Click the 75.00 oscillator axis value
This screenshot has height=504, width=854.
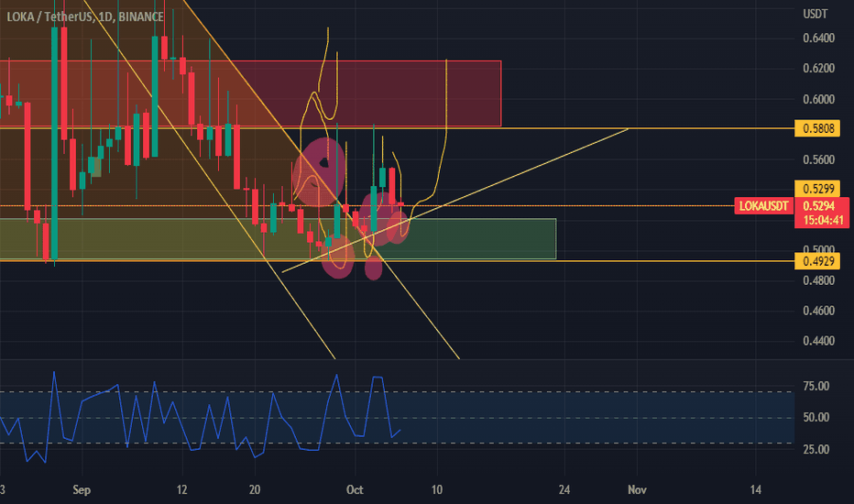coord(816,387)
